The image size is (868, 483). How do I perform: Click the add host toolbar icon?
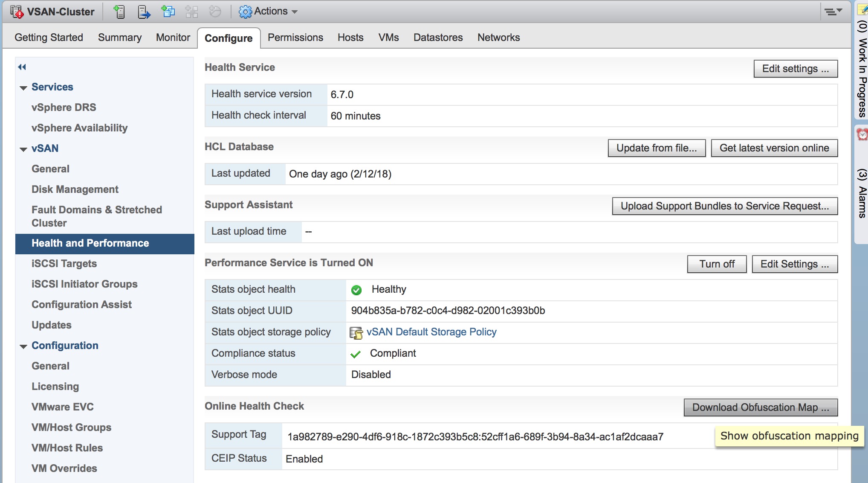pyautogui.click(x=120, y=12)
